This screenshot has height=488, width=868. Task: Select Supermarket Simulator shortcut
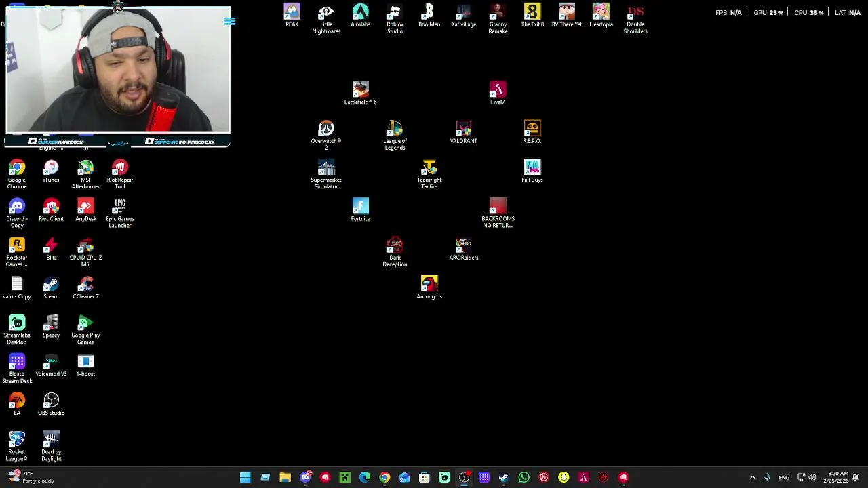coord(326,174)
